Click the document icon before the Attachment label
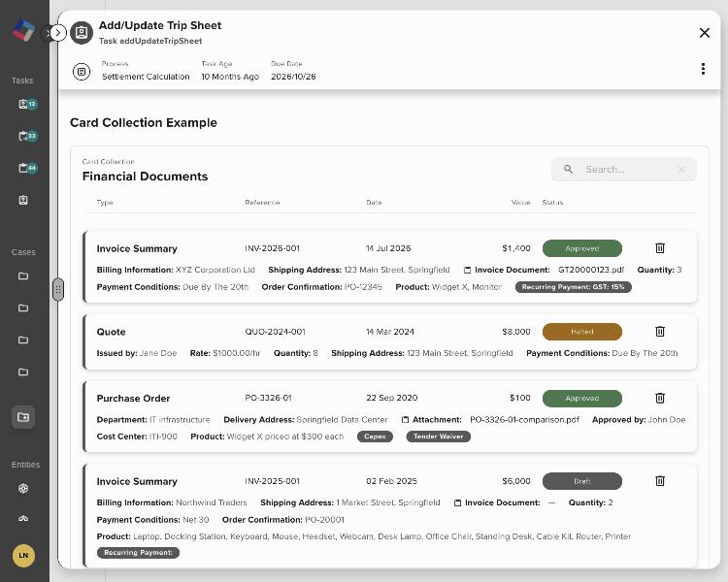728x582 pixels. tap(405, 420)
